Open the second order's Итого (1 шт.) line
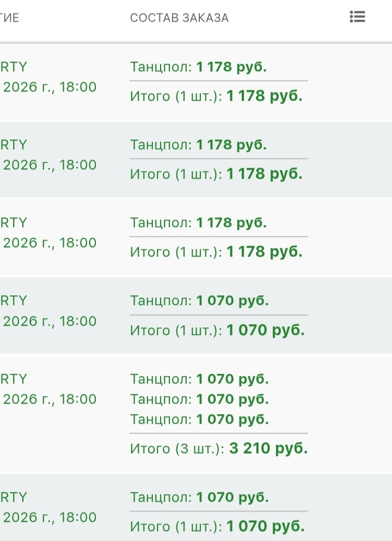This screenshot has height=541, width=392. [216, 174]
